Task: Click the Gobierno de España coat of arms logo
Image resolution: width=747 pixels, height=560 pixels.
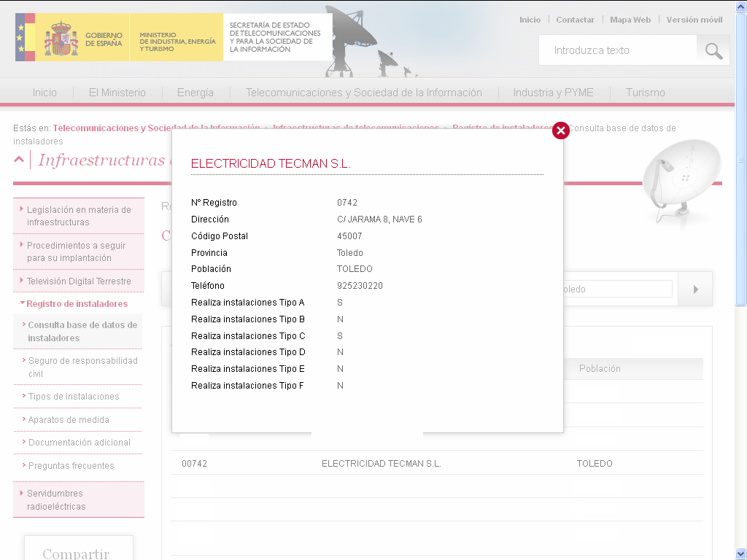Action: pos(61,38)
